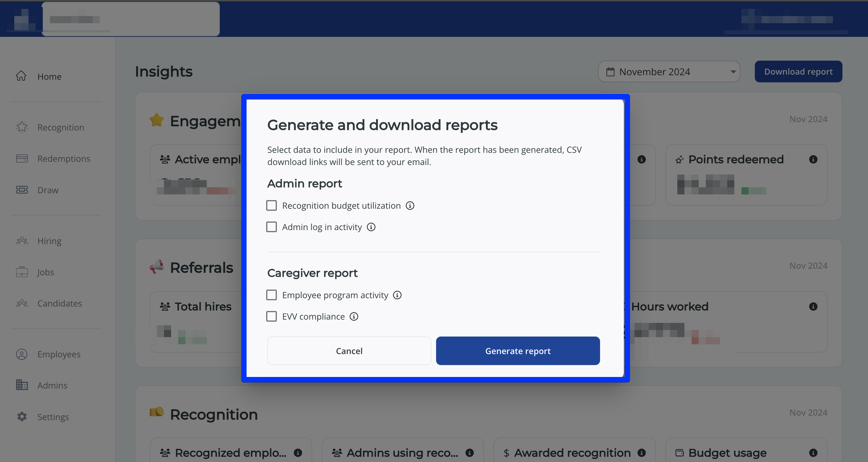Screen dimensions: 868x462
Task: Click the info icon on Hours worked card
Action: click(x=813, y=306)
